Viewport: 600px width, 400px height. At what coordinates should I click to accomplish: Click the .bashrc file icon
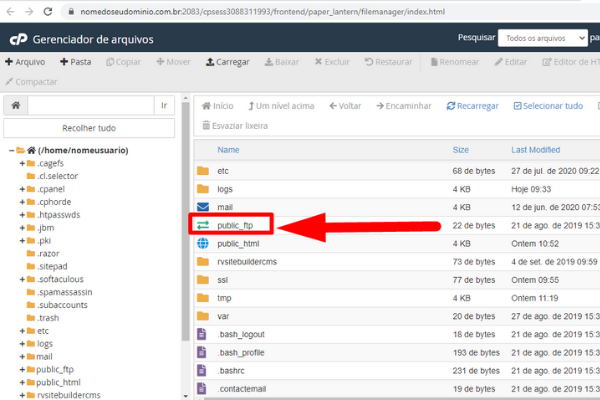202,370
